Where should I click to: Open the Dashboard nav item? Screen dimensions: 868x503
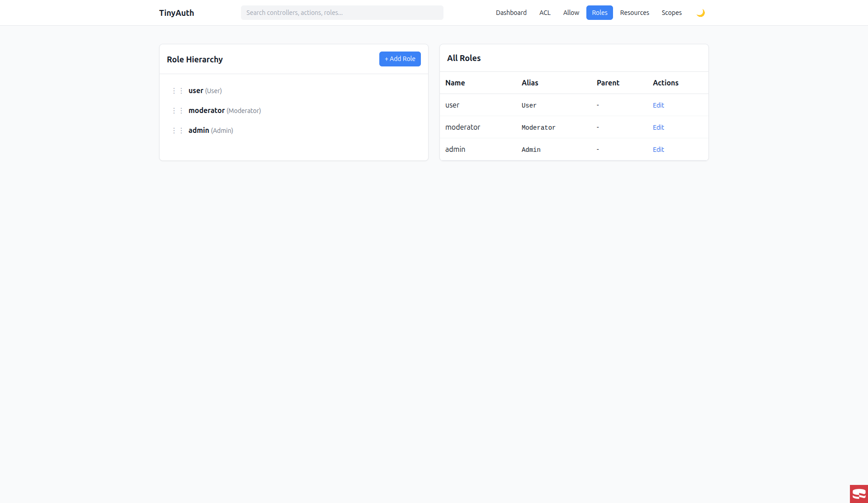pyautogui.click(x=511, y=13)
